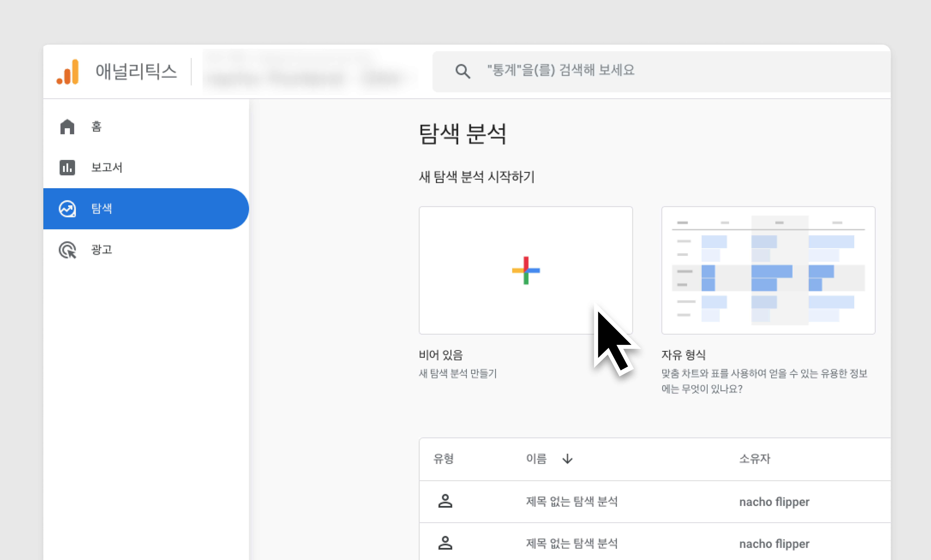Image resolution: width=931 pixels, height=560 pixels.
Task: Click the person icon in second row
Action: [445, 543]
